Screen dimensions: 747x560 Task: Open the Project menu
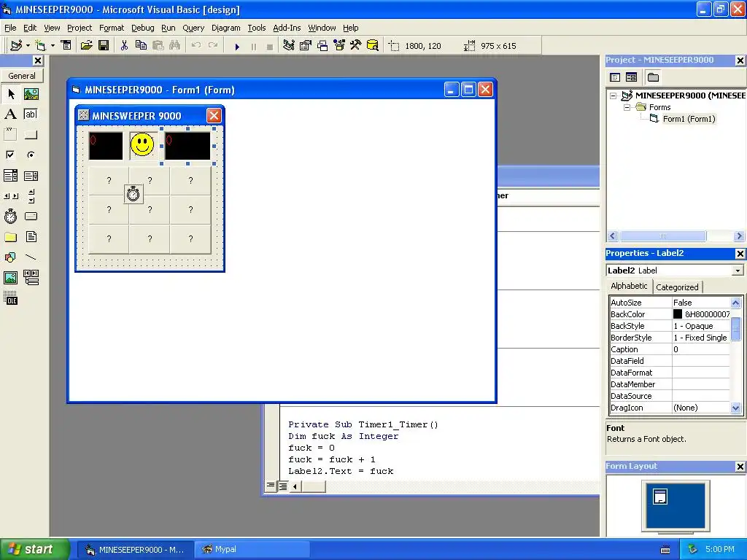click(x=79, y=28)
